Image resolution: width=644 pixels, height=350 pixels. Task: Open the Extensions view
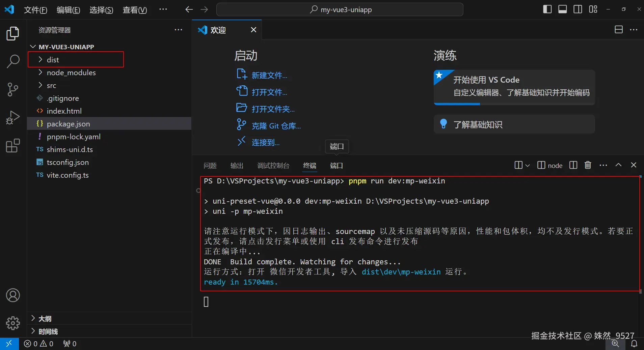pos(13,146)
